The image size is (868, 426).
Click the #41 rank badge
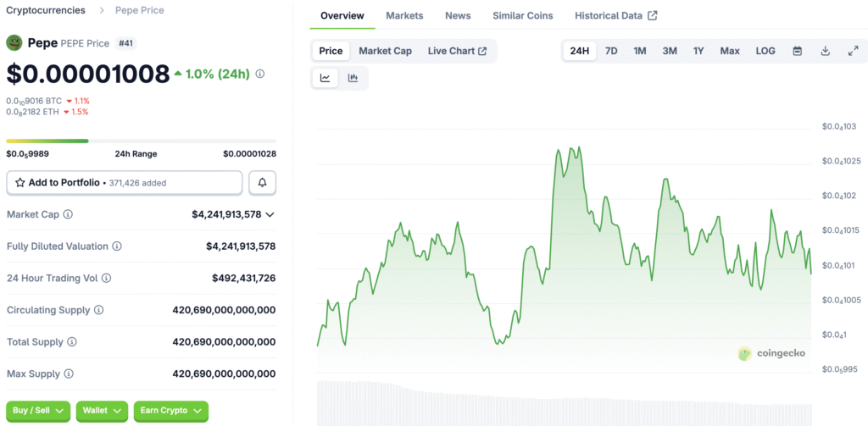tap(125, 43)
